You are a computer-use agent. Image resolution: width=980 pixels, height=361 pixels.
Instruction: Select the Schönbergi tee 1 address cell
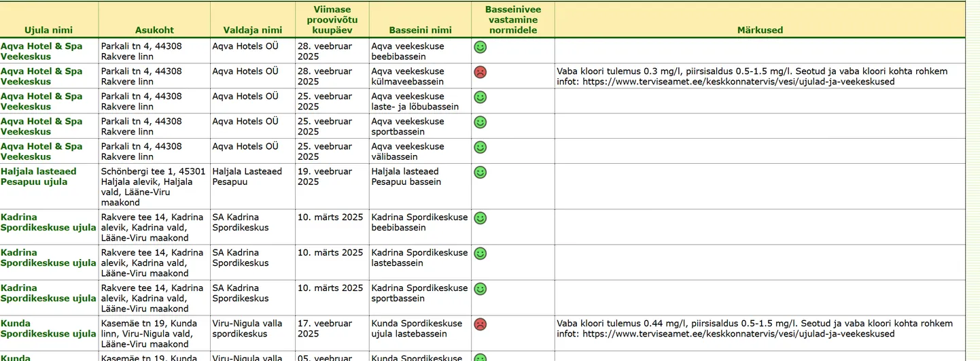[x=154, y=187]
